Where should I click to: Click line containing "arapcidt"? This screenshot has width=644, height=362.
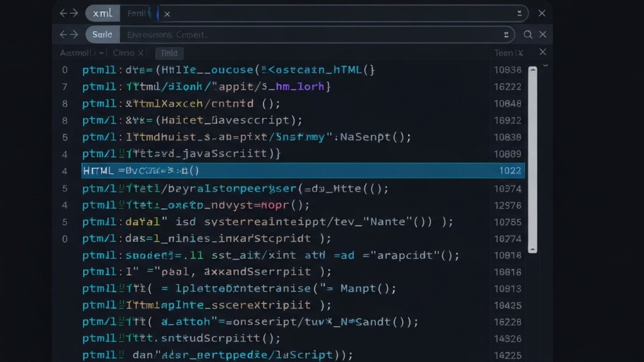point(271,255)
